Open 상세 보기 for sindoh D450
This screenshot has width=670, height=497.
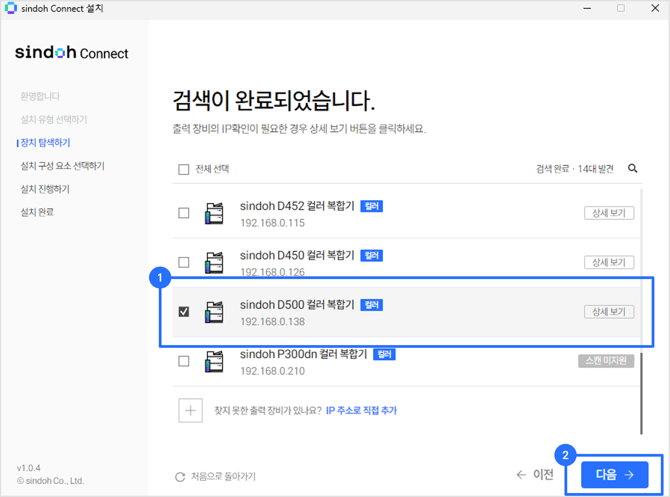pyautogui.click(x=609, y=262)
